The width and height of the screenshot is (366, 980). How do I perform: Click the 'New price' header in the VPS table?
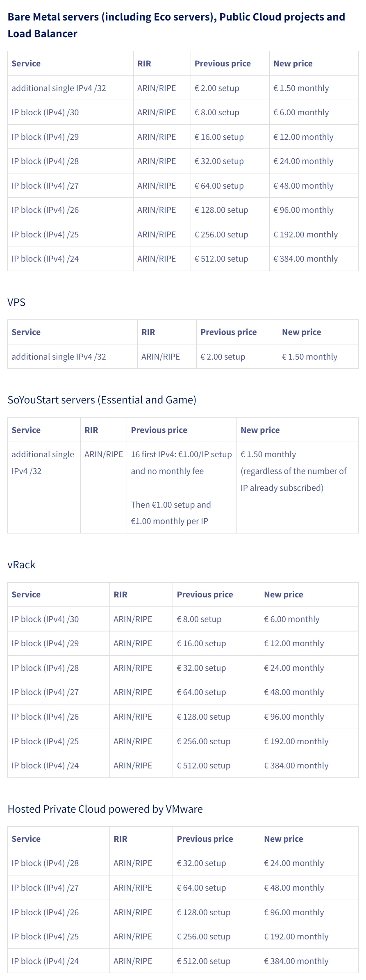tap(302, 332)
